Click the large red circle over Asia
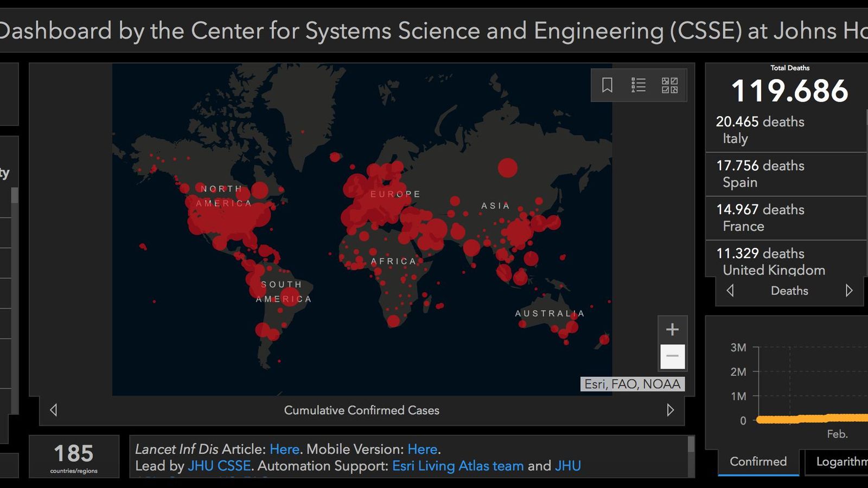868x488 pixels. pyautogui.click(x=507, y=168)
